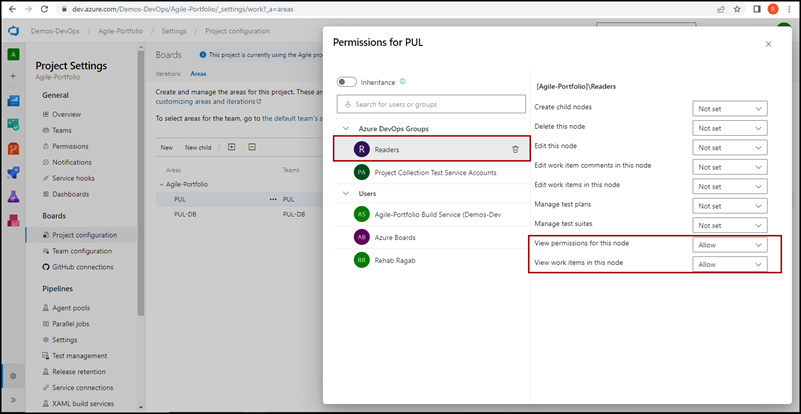Open Overview dashboard icon in left rail
Screen dimensions: 801x414
(13, 100)
